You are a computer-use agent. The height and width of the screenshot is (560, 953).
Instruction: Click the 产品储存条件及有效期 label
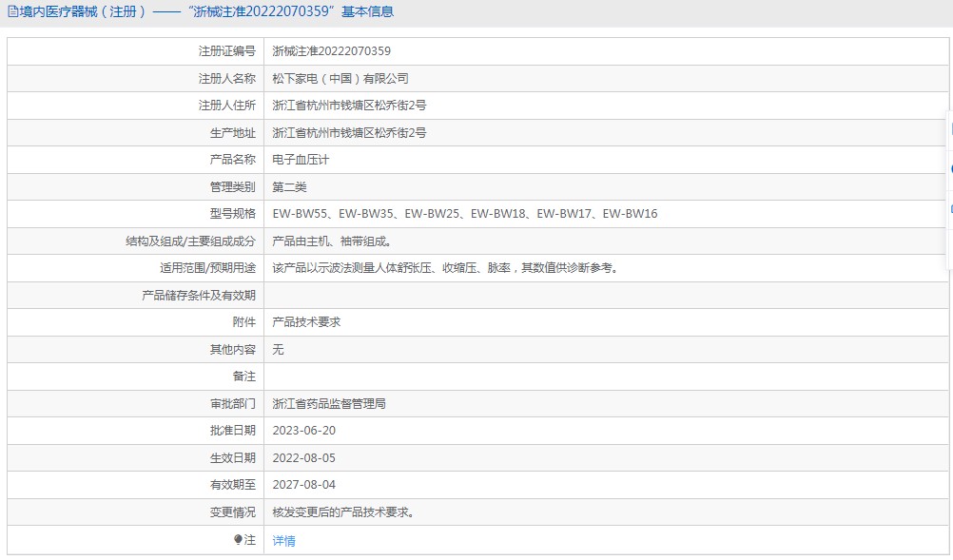coord(199,295)
